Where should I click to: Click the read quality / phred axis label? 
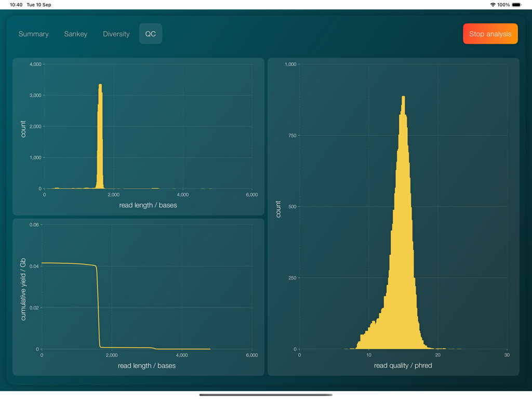tap(403, 366)
